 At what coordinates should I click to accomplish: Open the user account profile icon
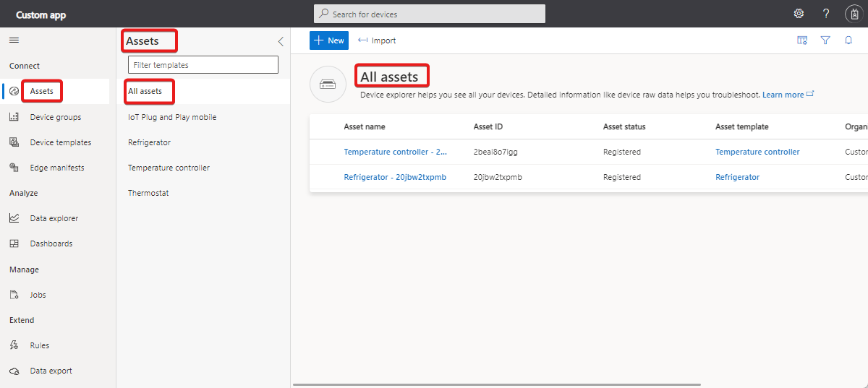[854, 14]
